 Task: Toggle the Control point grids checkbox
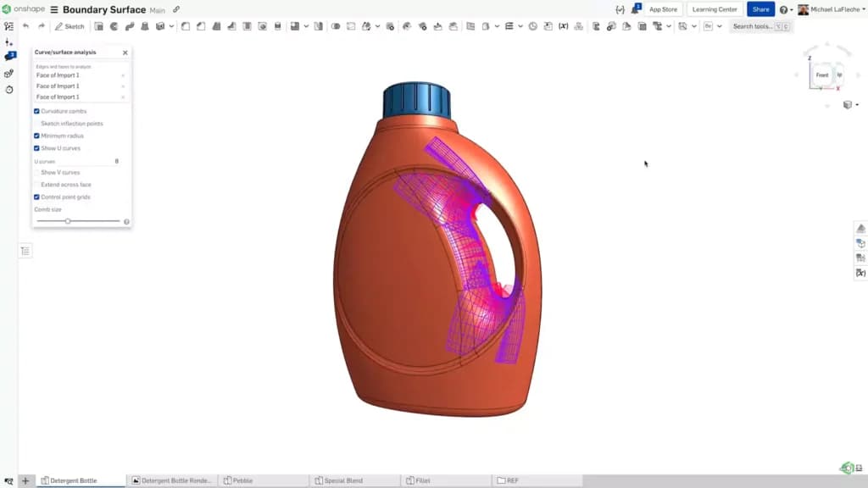coord(36,197)
